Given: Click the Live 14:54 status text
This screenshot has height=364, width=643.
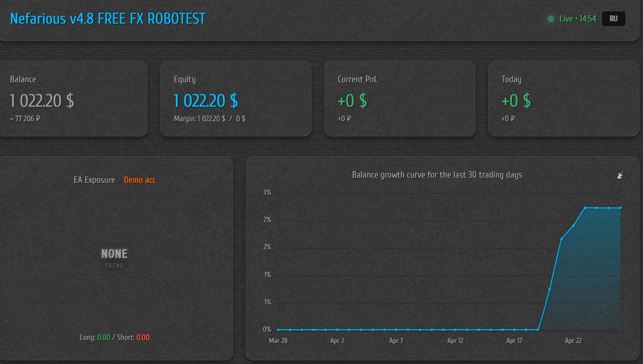Looking at the screenshot, I should click(578, 19).
